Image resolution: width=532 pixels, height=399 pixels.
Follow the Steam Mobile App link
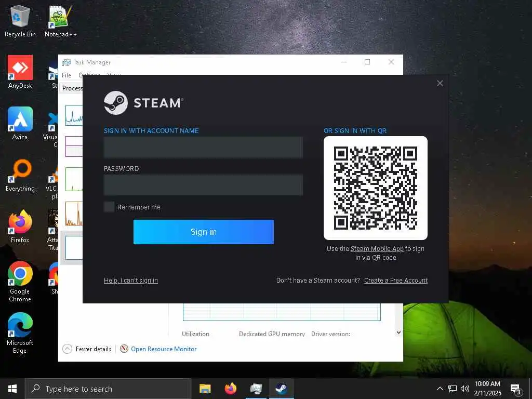pyautogui.click(x=377, y=249)
